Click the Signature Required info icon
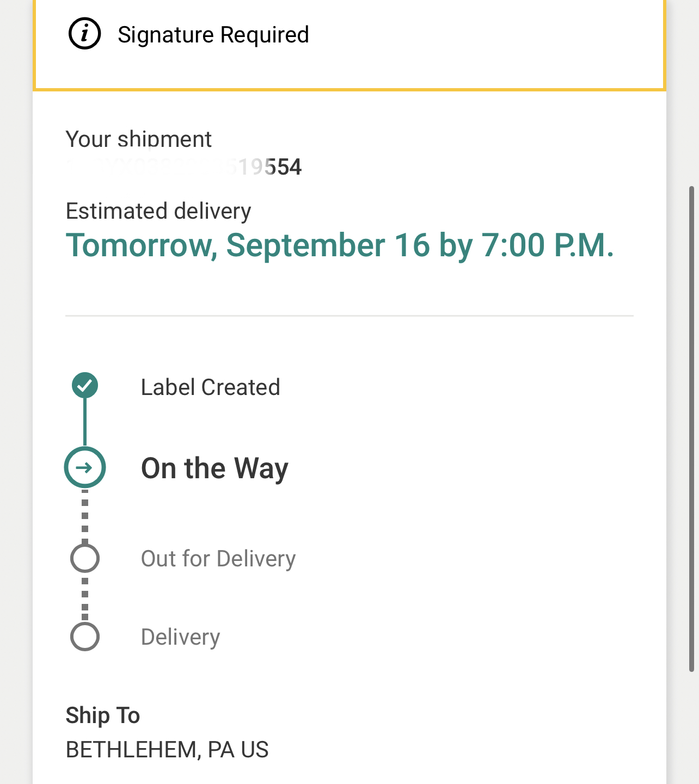The image size is (699, 784). point(84,34)
